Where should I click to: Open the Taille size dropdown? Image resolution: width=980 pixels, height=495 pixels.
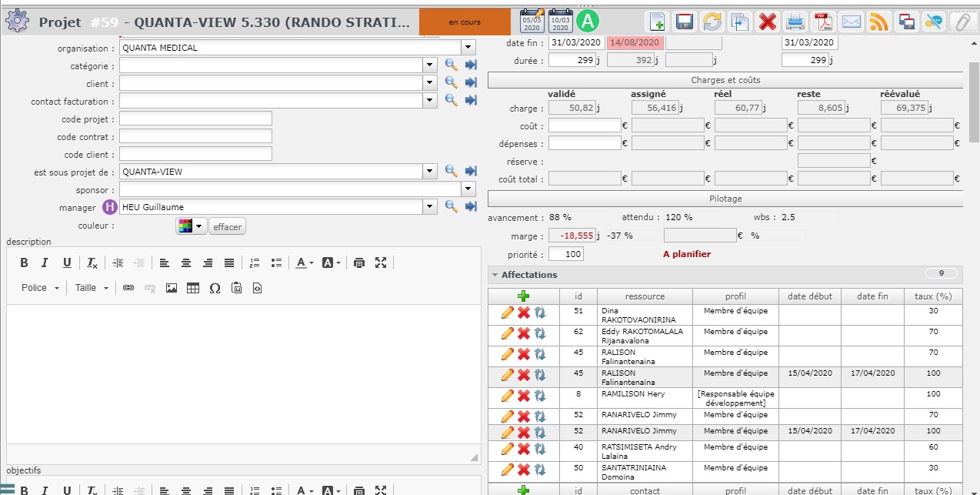point(92,288)
